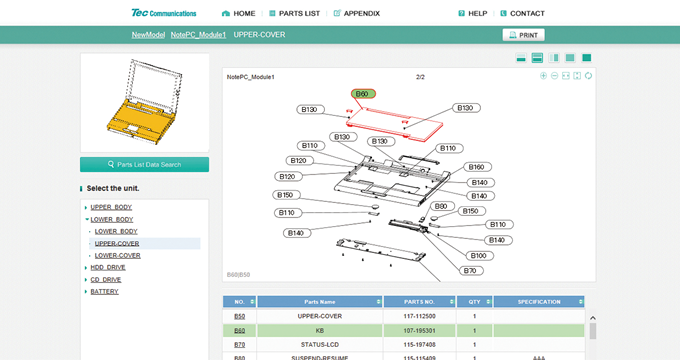This screenshot has height=360, width=680.
Task: Expand the UPPER_BODY tree node
Action: click(86, 208)
